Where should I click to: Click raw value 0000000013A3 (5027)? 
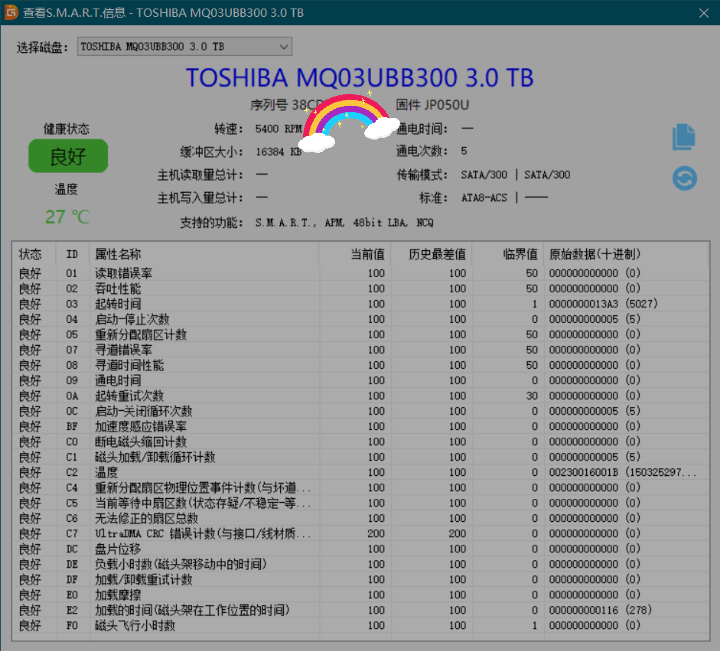click(x=603, y=304)
